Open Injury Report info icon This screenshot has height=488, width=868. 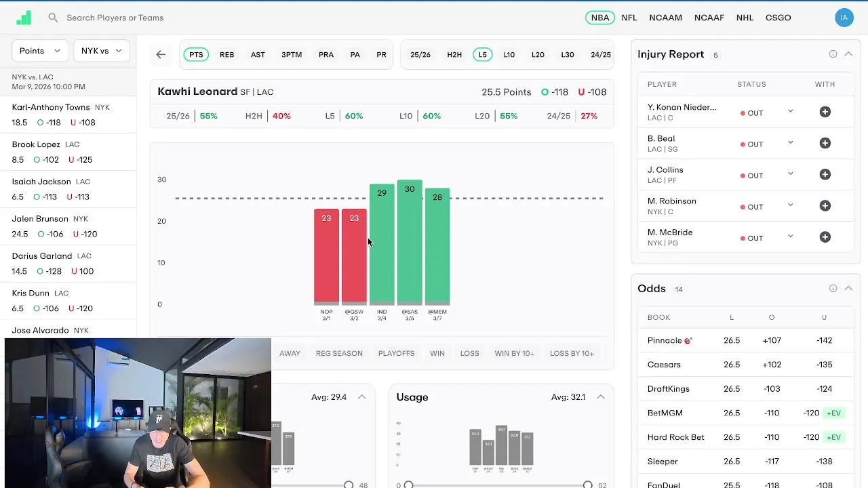pyautogui.click(x=833, y=54)
